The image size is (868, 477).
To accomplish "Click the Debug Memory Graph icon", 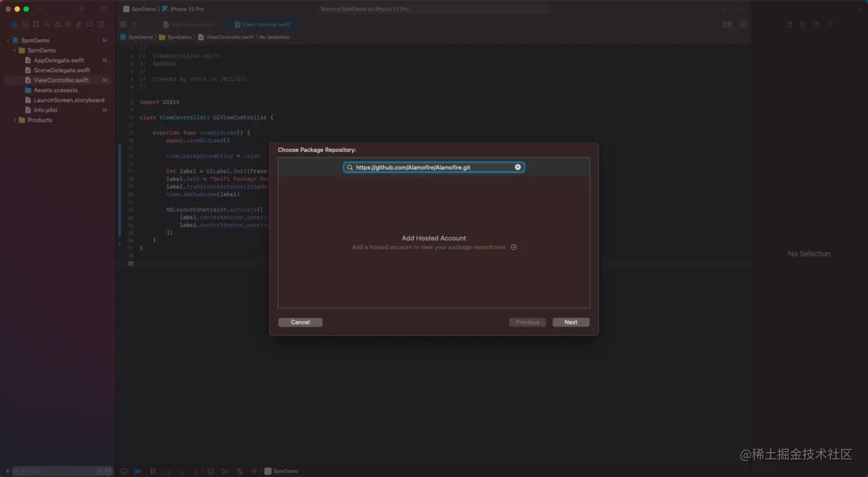I will [x=225, y=471].
